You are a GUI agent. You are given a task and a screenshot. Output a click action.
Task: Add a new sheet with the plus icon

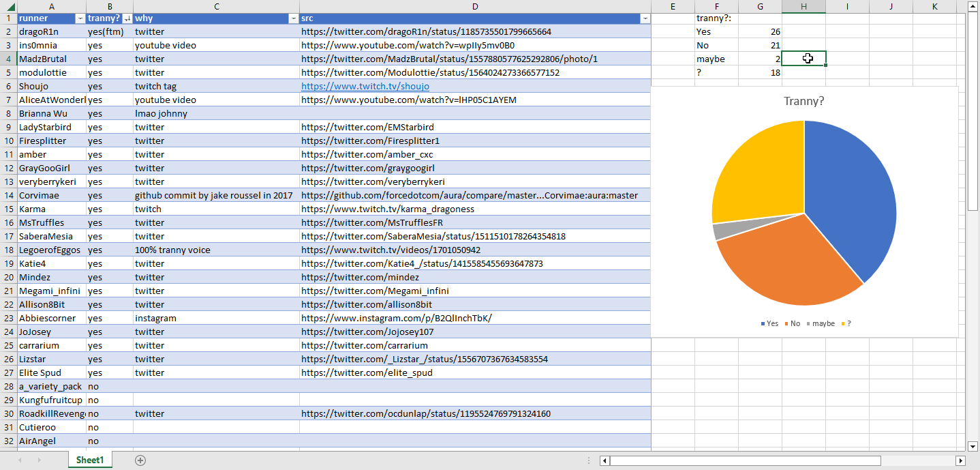click(x=140, y=460)
